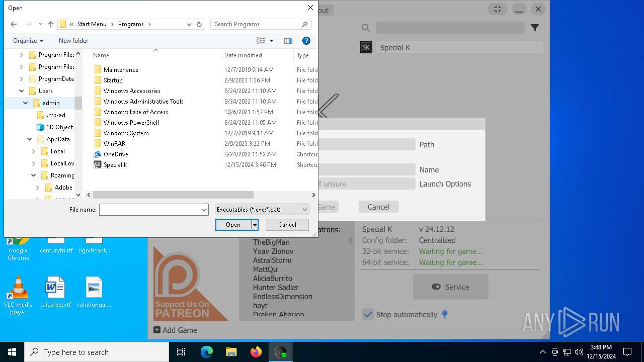Open the File name history dropdown
Screen dimensions: 644x362
[x=204, y=210]
